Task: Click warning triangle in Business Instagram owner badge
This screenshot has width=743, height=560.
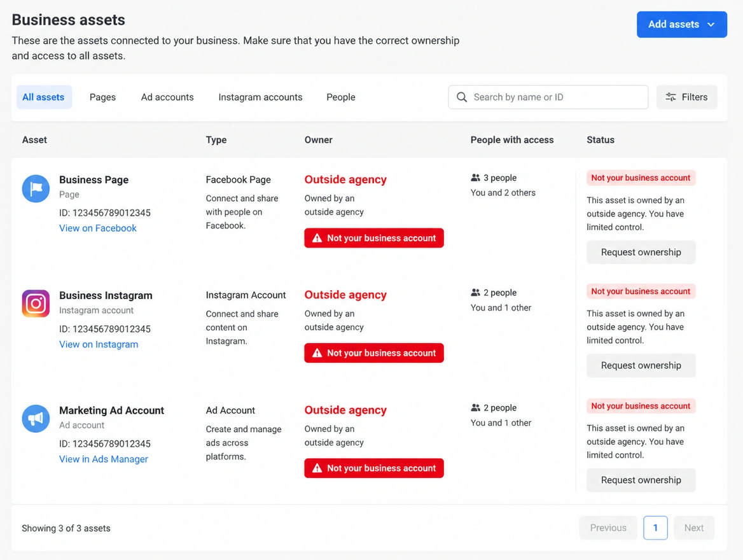Action: click(x=317, y=353)
